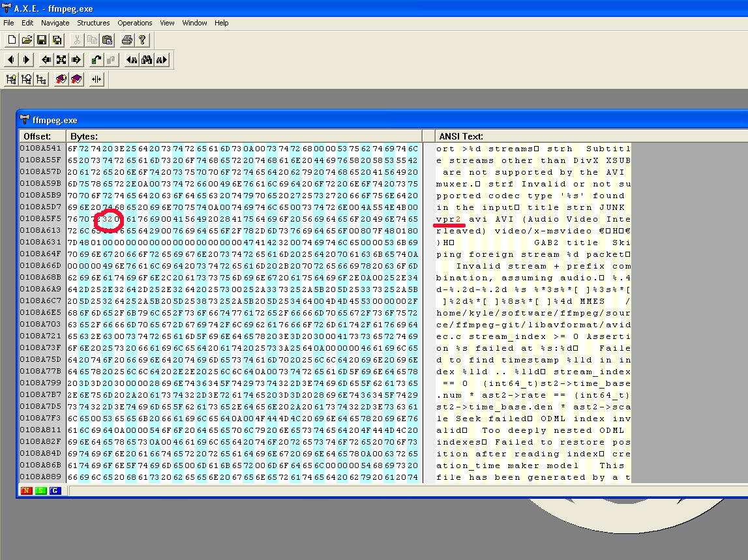Click the structure tree icon with plus

click(26, 79)
